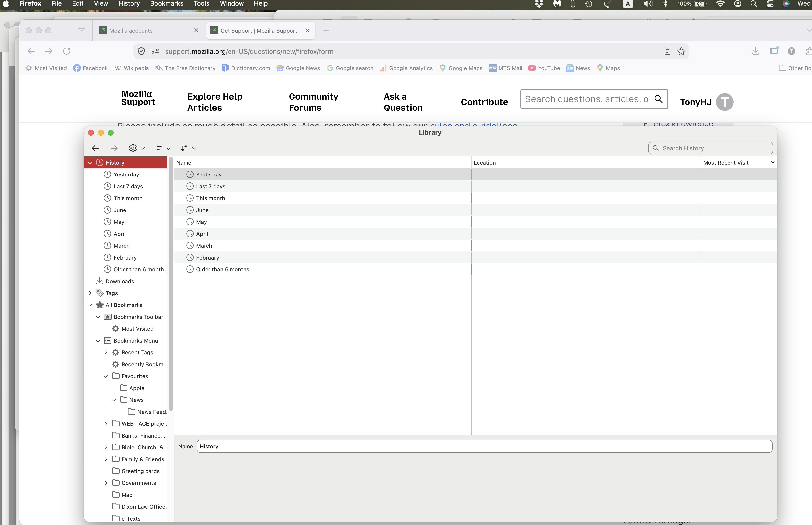Collapse the Bookmarks Toolbar folder

coord(98,317)
